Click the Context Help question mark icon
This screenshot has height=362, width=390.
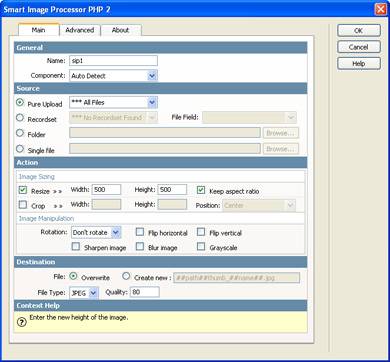[22, 322]
